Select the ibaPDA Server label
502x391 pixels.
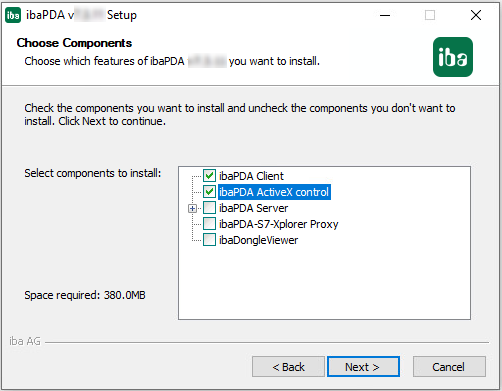[x=253, y=208]
